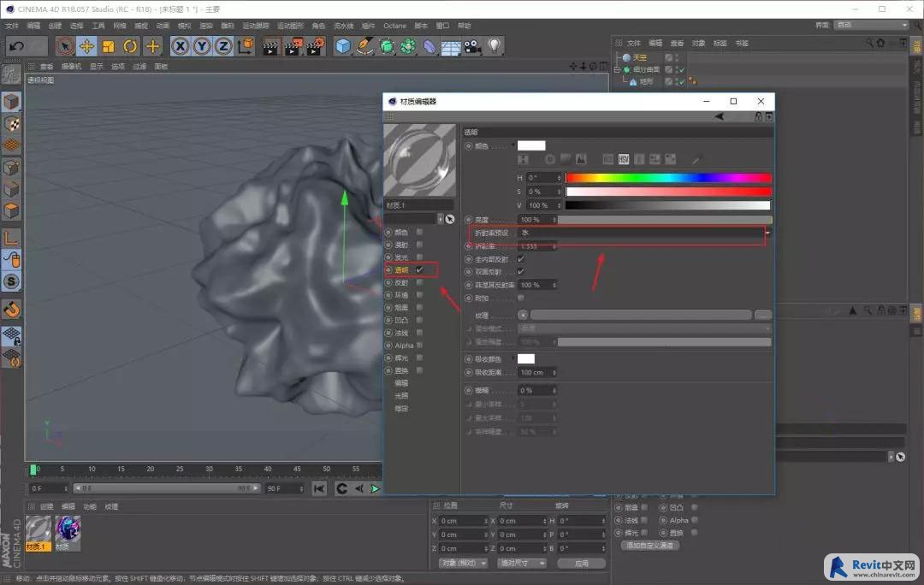Open the 渲染 menu
This screenshot has height=585, width=924.
[206, 26]
